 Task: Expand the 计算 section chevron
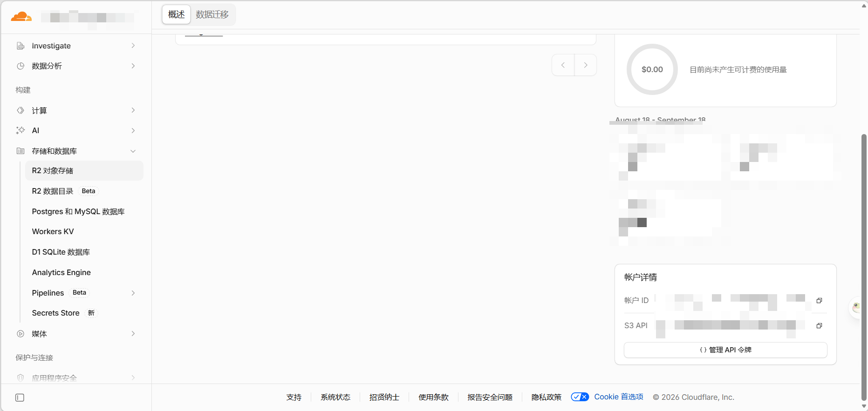tap(133, 110)
